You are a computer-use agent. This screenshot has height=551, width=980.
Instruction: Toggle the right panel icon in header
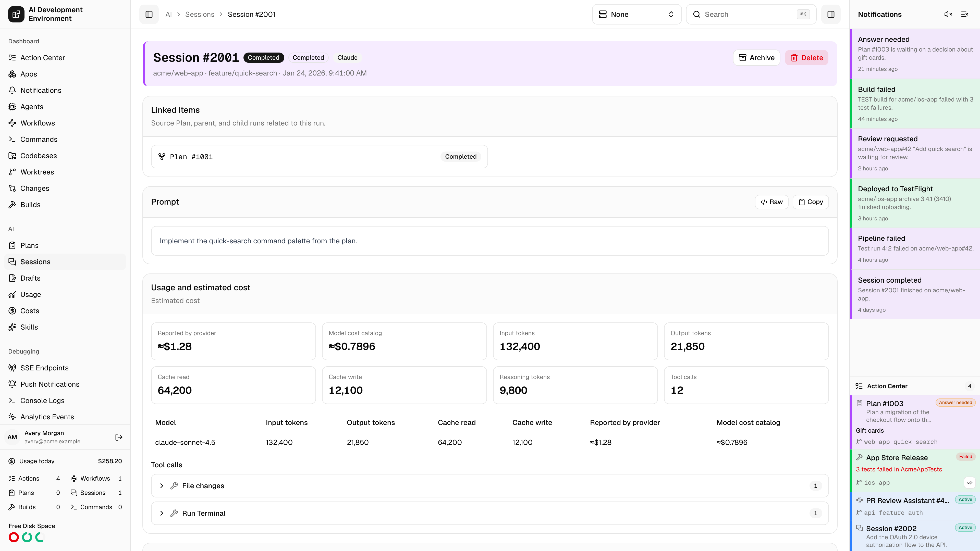tap(831, 15)
